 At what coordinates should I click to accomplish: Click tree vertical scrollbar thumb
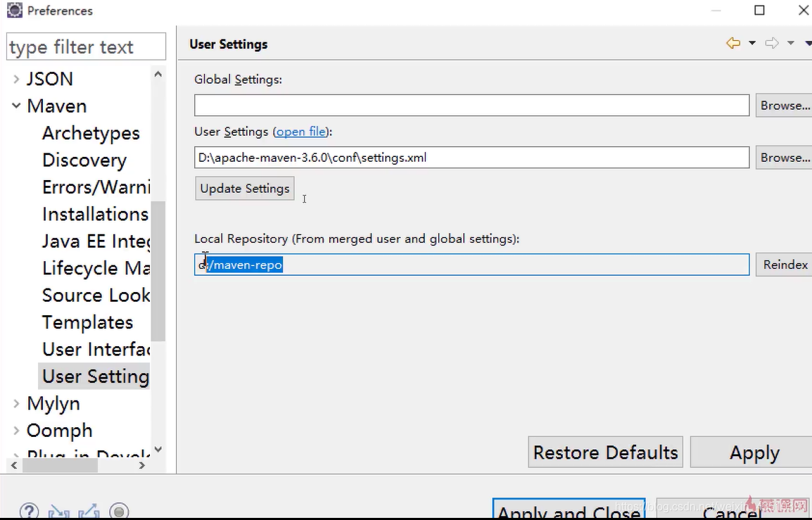pyautogui.click(x=158, y=271)
